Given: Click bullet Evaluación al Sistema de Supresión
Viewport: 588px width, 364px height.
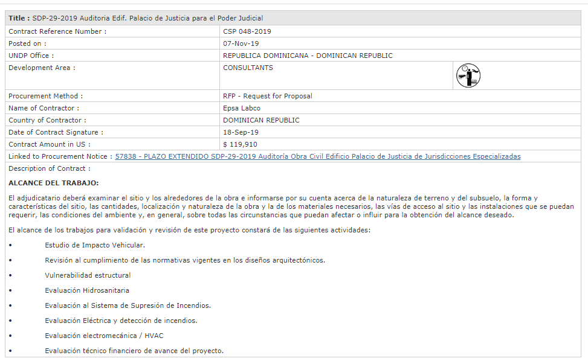Looking at the screenshot, I should [x=128, y=305].
